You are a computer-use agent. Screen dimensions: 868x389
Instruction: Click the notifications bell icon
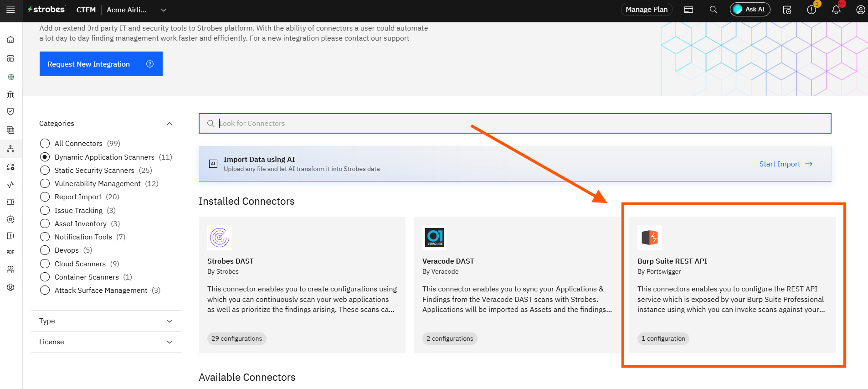[836, 10]
